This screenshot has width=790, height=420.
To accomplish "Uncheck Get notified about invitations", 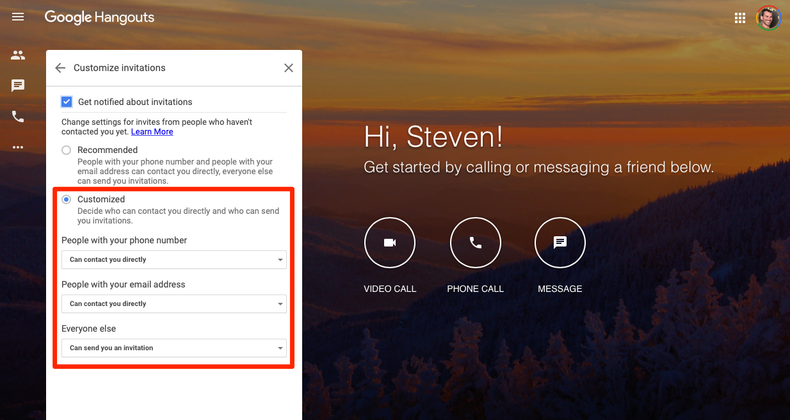I will tap(67, 102).
